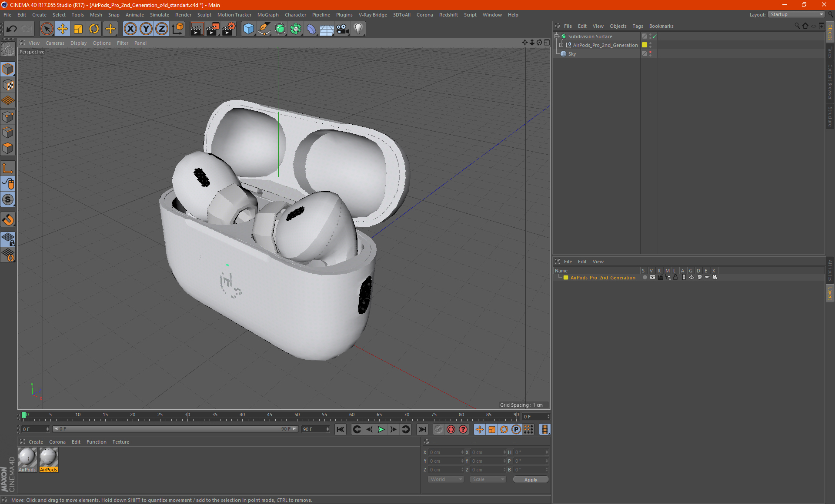Switch to Points mode
The image size is (835, 504).
[x=8, y=117]
